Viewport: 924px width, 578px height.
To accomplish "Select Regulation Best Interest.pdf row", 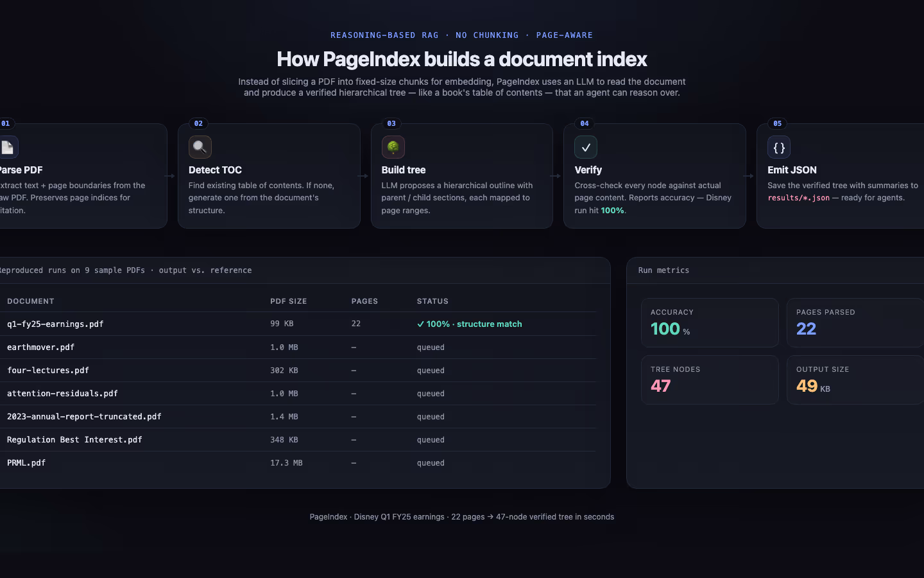I will pos(298,439).
